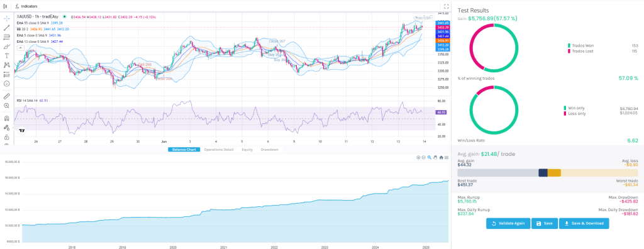644x249 pixels.
Task: Switch to the Balance Chart tab
Action: click(184, 150)
